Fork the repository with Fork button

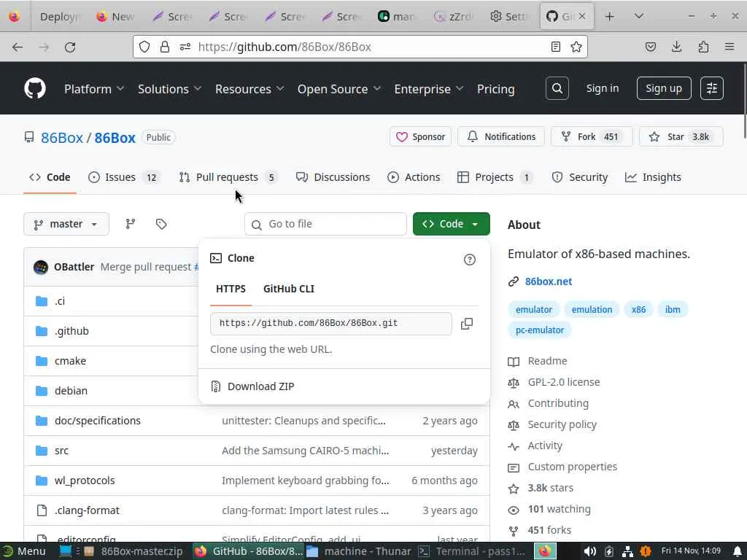(592, 137)
